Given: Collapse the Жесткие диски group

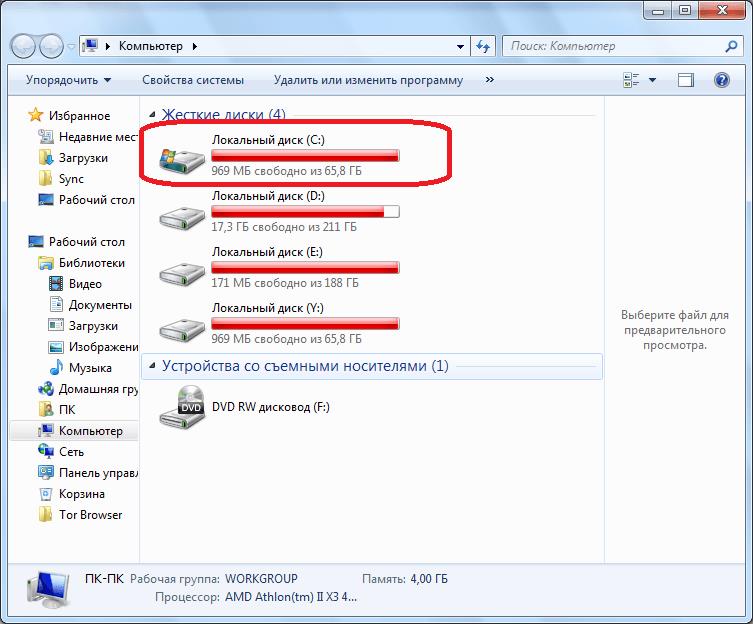Looking at the screenshot, I should point(152,115).
